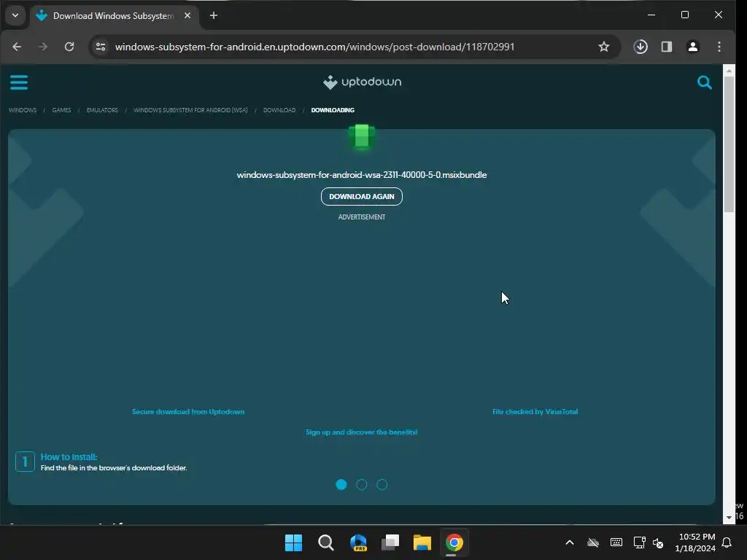The image size is (747, 560).
Task: Open Windows taskbar search
Action: [x=326, y=542]
